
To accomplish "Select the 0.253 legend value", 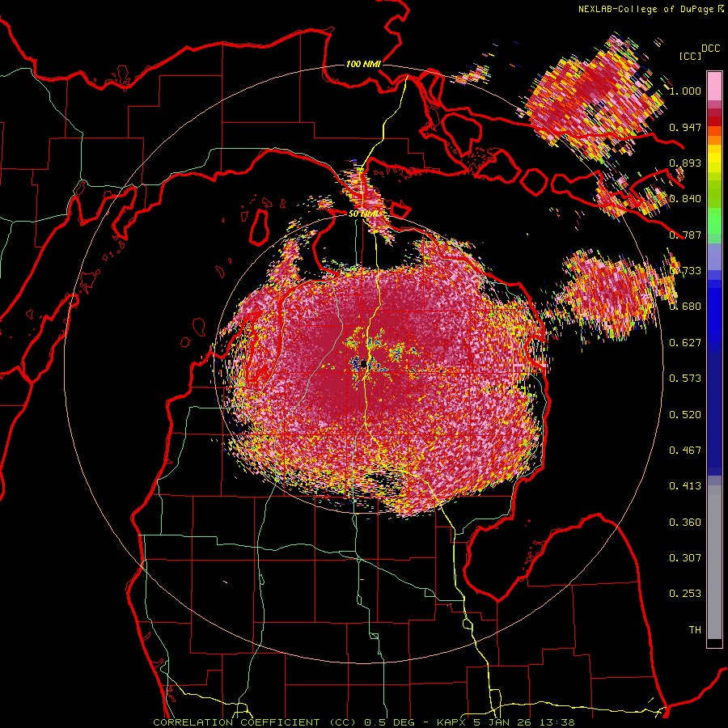I will pyautogui.click(x=685, y=594).
